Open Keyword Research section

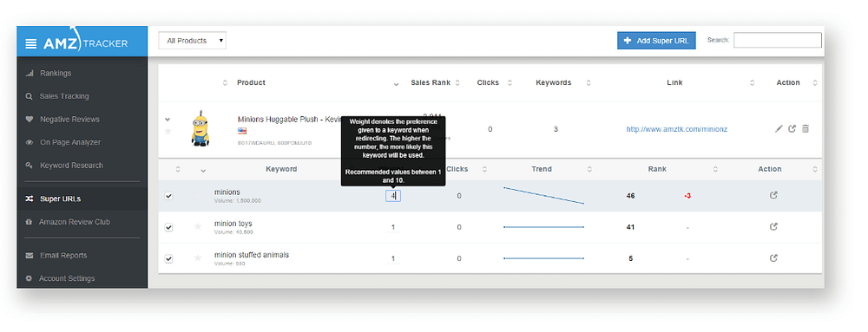(x=71, y=166)
